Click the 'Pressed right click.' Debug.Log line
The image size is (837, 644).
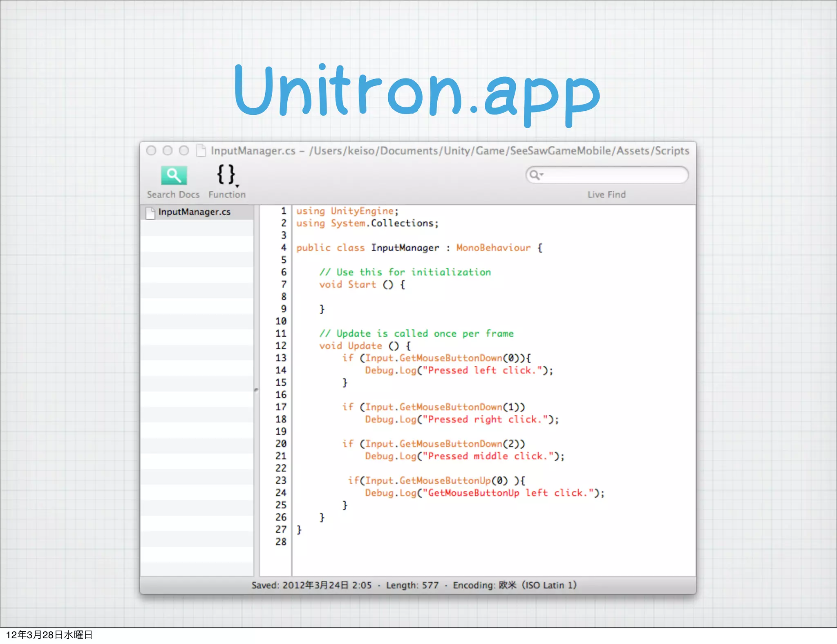[x=462, y=419]
